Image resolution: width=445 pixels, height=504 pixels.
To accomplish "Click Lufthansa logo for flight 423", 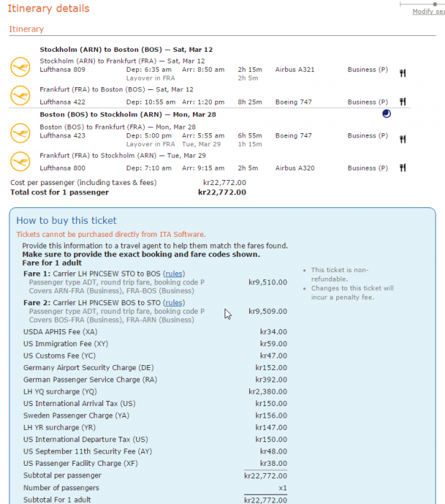I will pyautogui.click(x=20, y=132).
